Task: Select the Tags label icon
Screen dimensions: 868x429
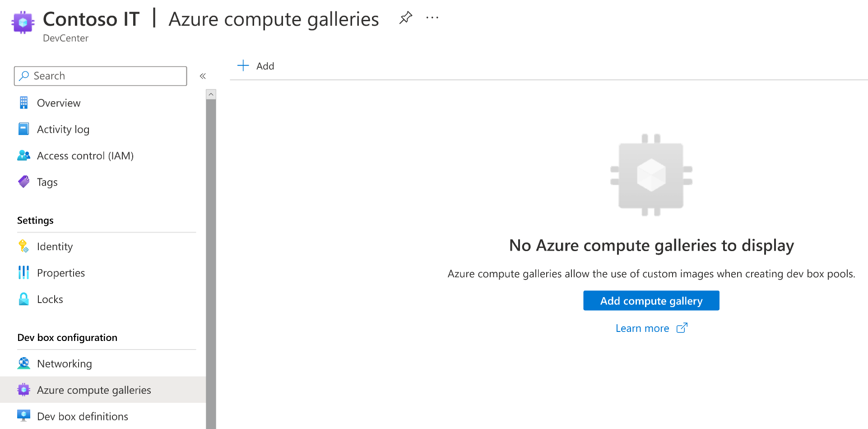Action: click(x=23, y=182)
